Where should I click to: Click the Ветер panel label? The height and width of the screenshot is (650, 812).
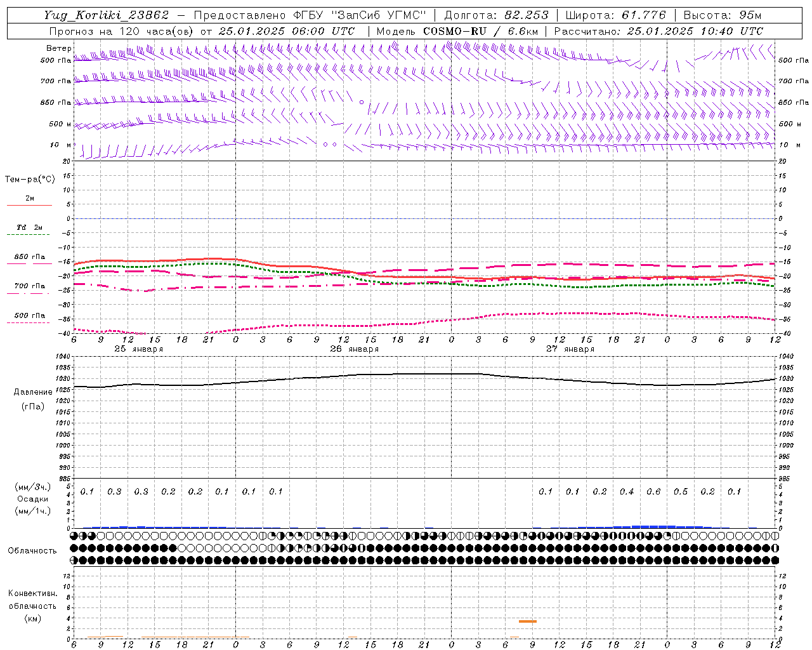coord(58,48)
